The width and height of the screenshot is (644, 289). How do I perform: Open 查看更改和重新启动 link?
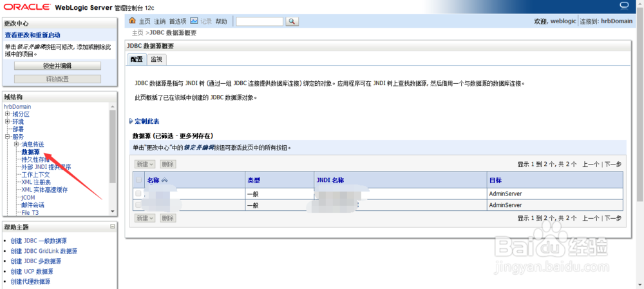click(x=32, y=35)
